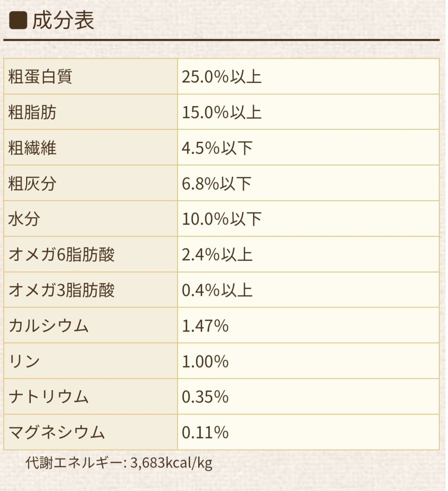Click the 25.0%以上 value
Screen dimensions: 448x491
click(222, 77)
